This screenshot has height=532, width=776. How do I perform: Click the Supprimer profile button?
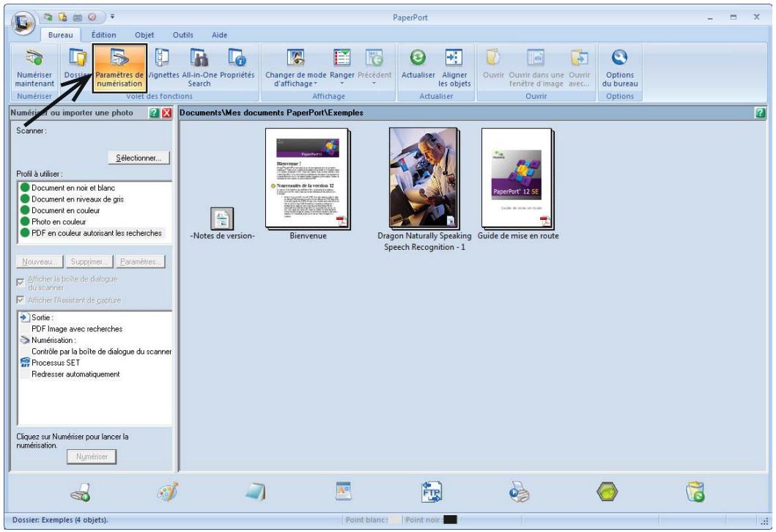click(x=89, y=262)
